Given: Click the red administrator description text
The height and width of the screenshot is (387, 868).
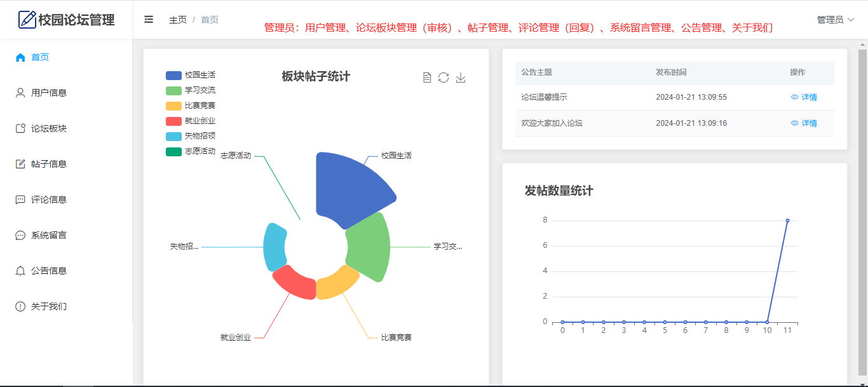Looking at the screenshot, I should click(x=519, y=27).
